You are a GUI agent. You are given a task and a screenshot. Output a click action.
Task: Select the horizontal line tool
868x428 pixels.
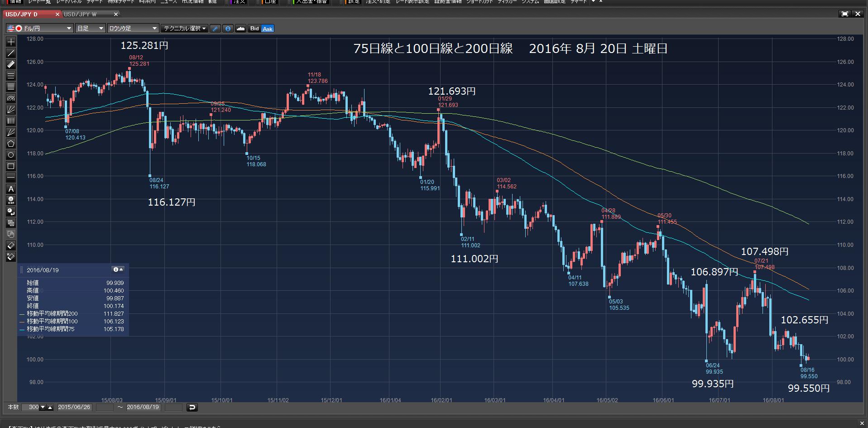pyautogui.click(x=11, y=178)
